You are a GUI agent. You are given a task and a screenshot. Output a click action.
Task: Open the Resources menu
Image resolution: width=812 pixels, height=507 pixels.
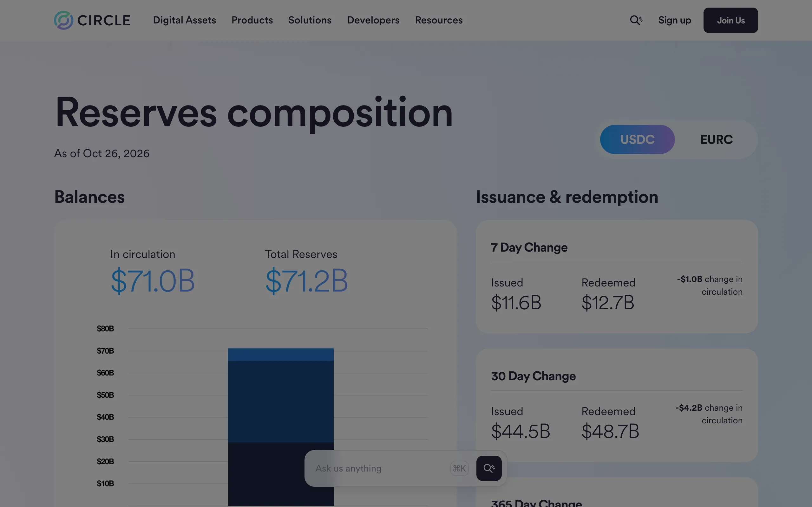tap(439, 20)
